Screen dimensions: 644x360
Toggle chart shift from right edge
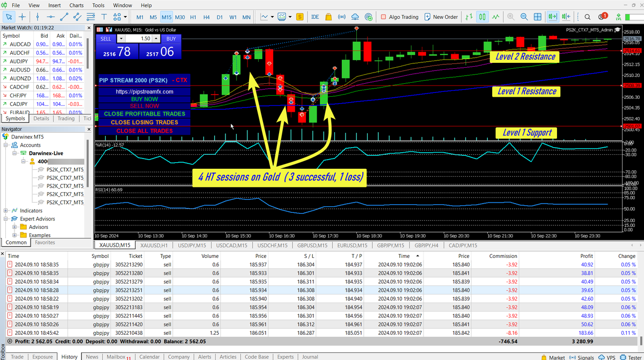click(x=566, y=17)
